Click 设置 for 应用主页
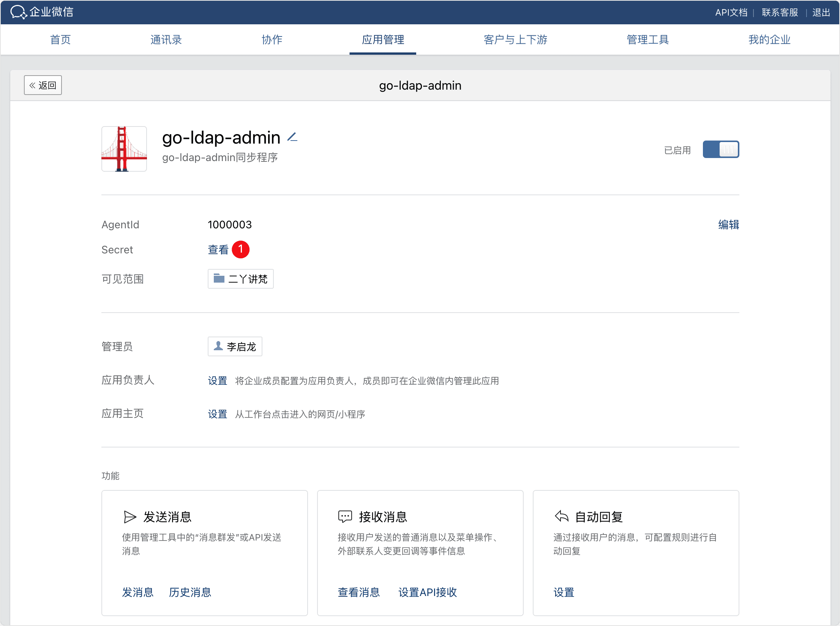Viewport: 840px width, 626px height. click(218, 414)
